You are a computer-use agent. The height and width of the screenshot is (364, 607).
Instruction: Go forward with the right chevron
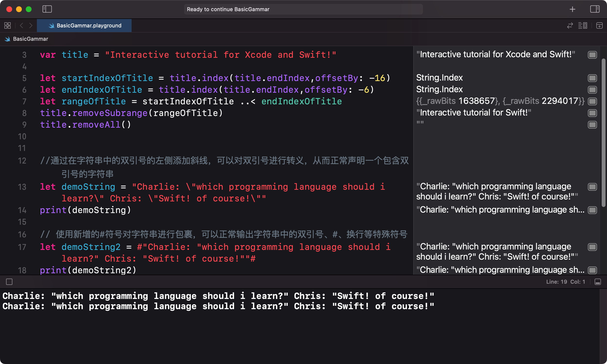pyautogui.click(x=31, y=25)
